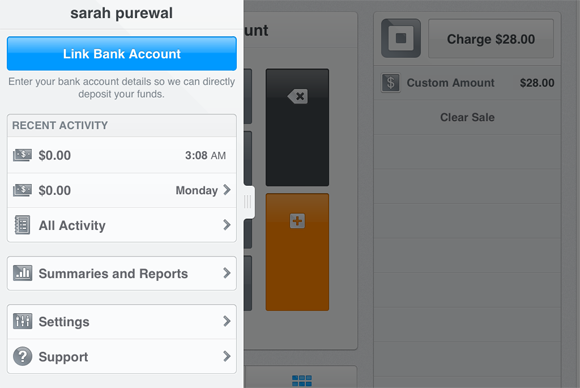Image resolution: width=580 pixels, height=388 pixels.
Task: Click the All Activity notebook icon
Action: (22, 225)
